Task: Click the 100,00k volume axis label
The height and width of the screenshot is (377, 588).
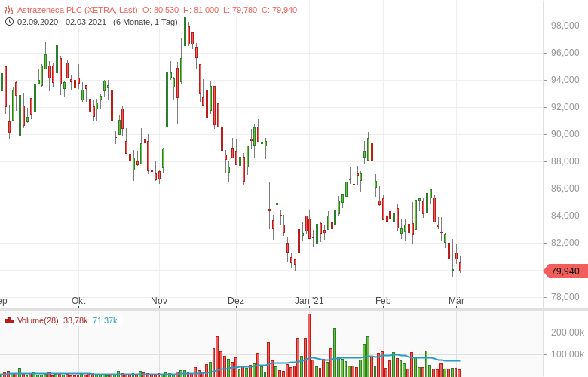Action: click(568, 354)
